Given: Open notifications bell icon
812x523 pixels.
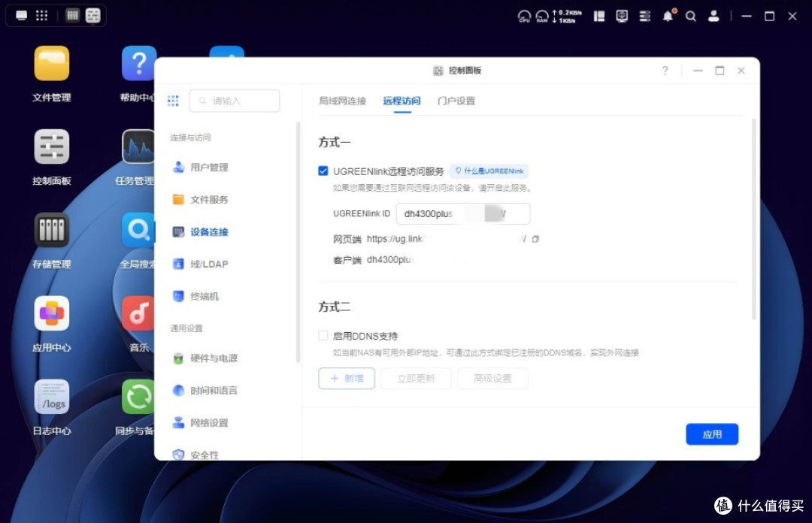Looking at the screenshot, I should tap(668, 17).
